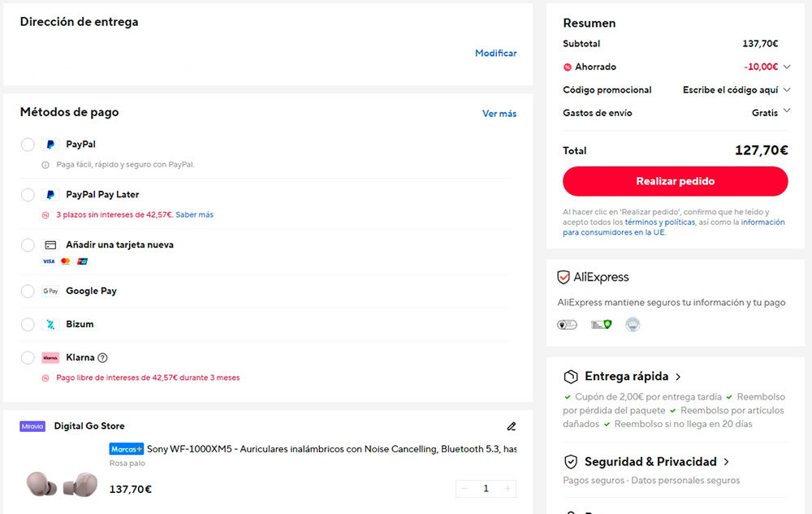Click Escribe el código aquí promo field
The width and height of the screenshot is (812, 514).
coord(730,90)
